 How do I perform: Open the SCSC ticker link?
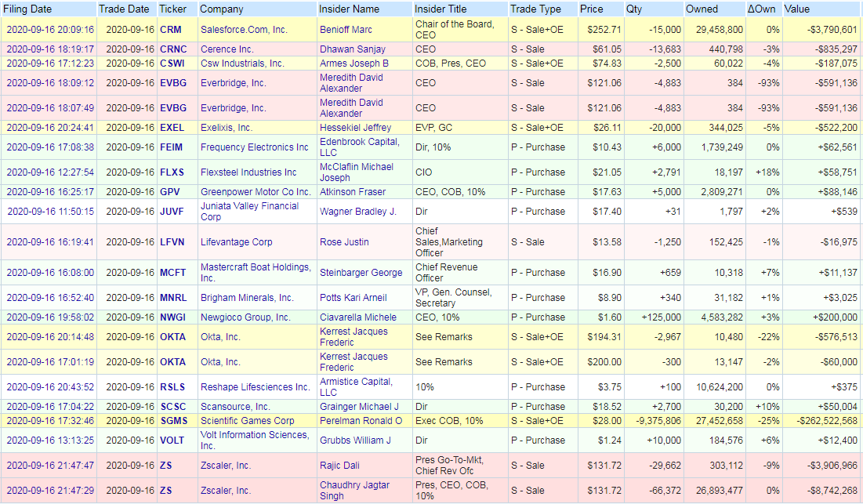[172, 407]
